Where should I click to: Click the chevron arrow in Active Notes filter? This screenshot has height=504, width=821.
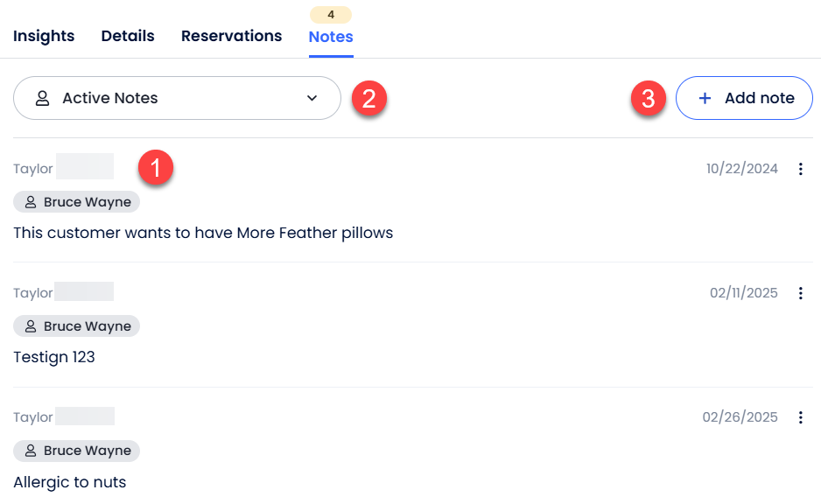pyautogui.click(x=312, y=98)
